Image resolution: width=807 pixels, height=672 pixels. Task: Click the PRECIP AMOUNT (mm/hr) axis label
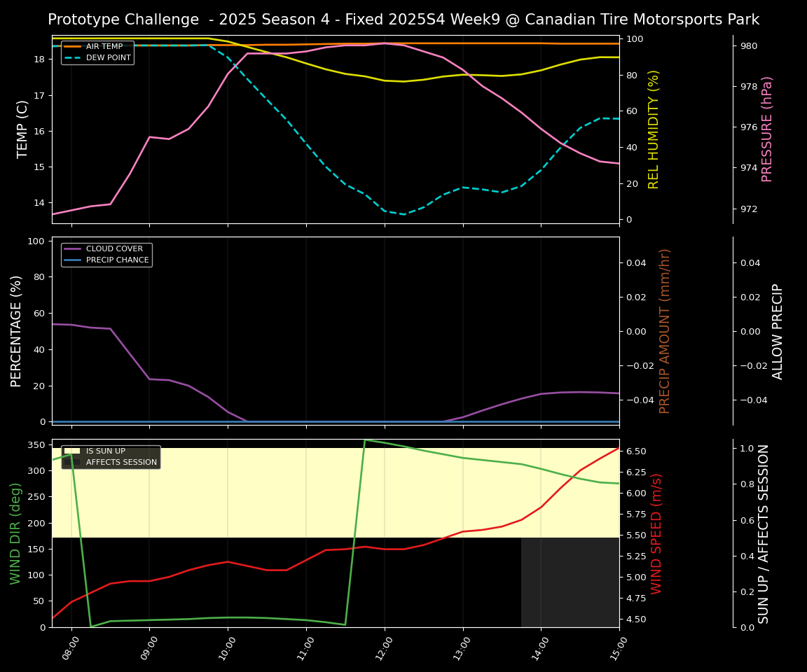pyautogui.click(x=665, y=330)
